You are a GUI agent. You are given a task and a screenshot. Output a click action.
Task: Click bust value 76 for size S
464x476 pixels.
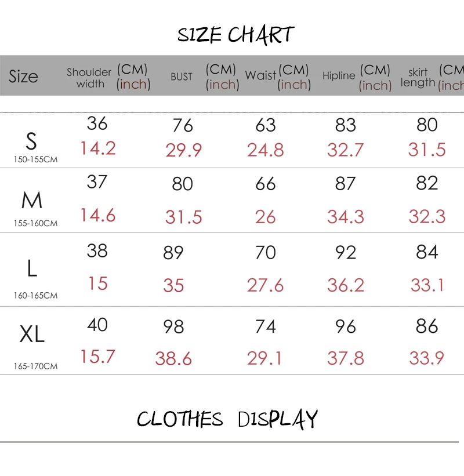click(183, 125)
